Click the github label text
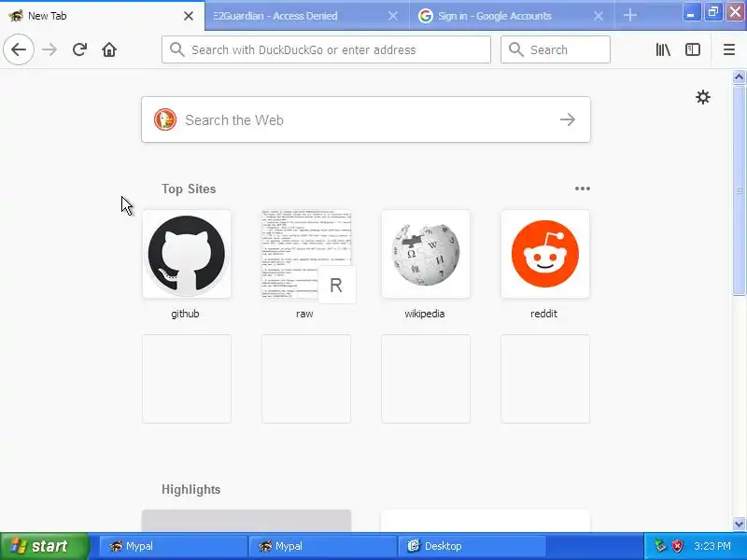 185,314
